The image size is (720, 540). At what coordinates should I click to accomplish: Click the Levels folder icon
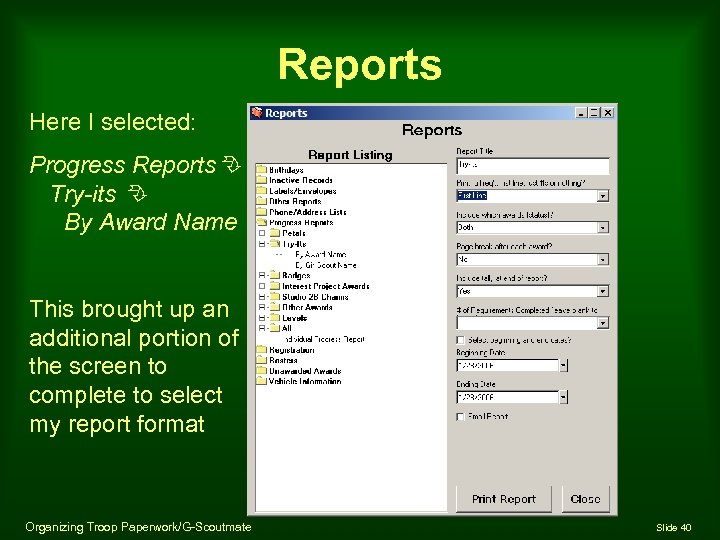pyautogui.click(x=275, y=317)
